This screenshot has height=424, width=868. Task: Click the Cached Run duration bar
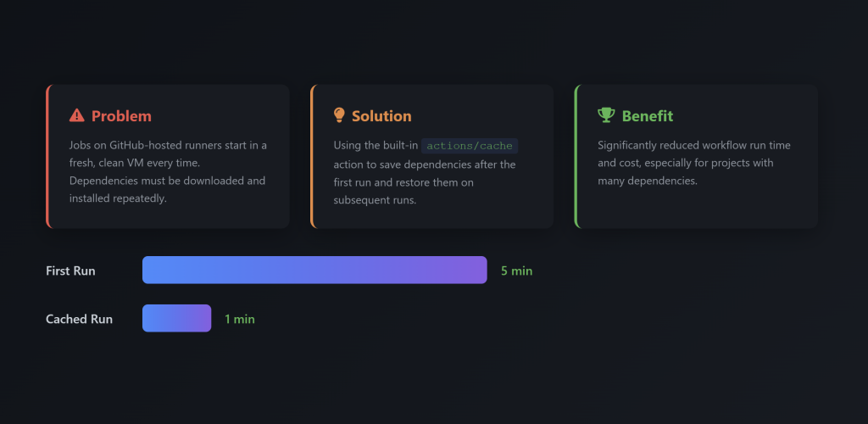176,318
